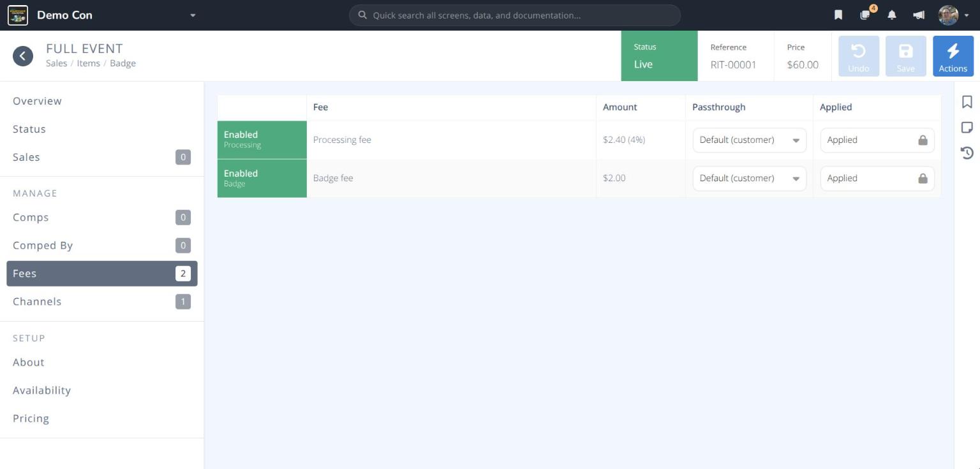
Task: Click the green Live status box
Action: (659, 56)
